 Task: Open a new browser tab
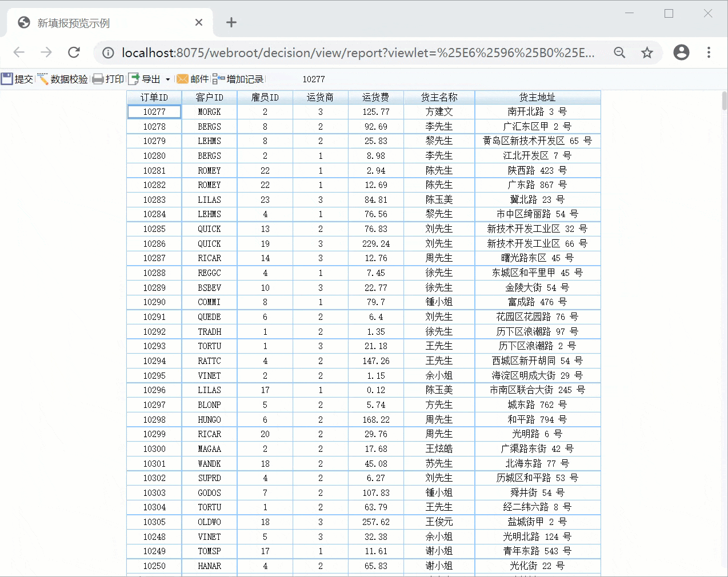(231, 22)
